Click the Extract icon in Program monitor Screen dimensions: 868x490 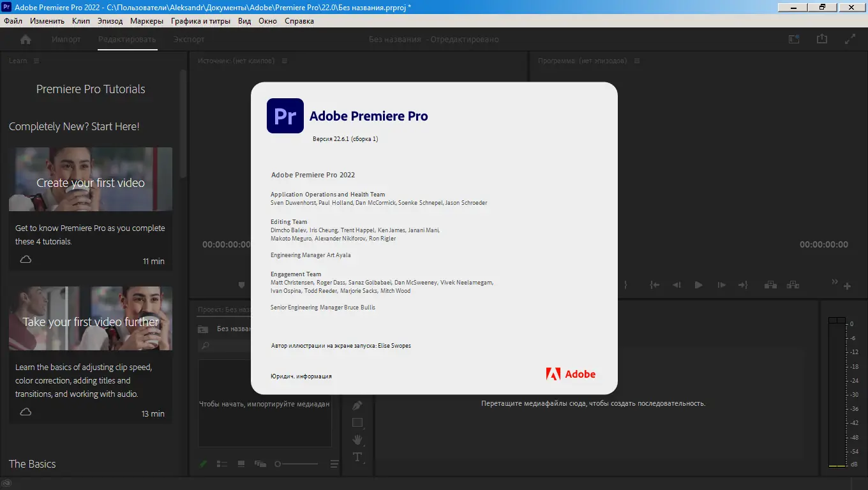(x=793, y=285)
